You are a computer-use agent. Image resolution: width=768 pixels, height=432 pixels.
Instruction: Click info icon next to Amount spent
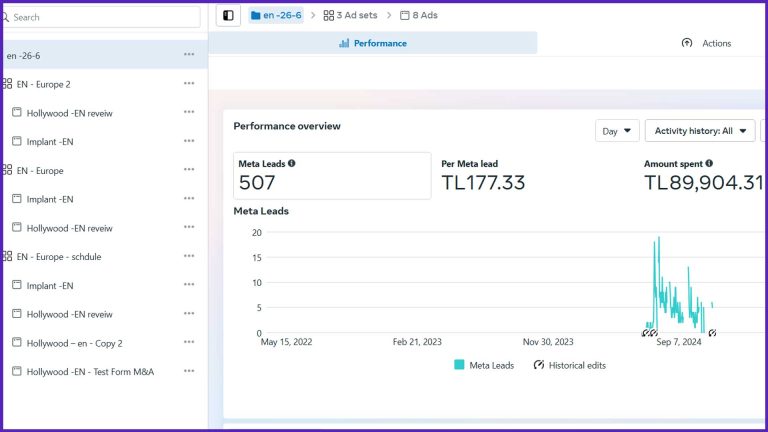(709, 163)
